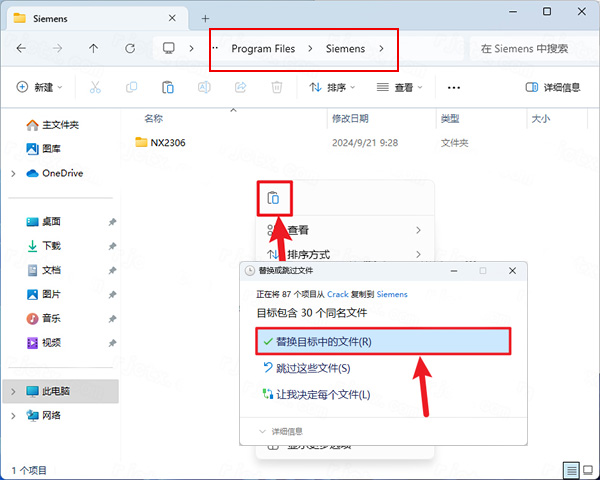The height and width of the screenshot is (480, 600).
Task: Open Pictures (图片) in sidebar
Action: coord(43,294)
